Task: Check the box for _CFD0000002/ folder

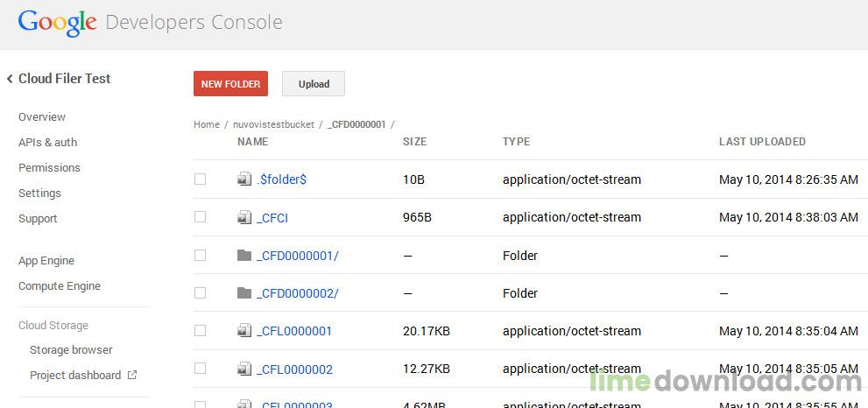Action: tap(200, 292)
